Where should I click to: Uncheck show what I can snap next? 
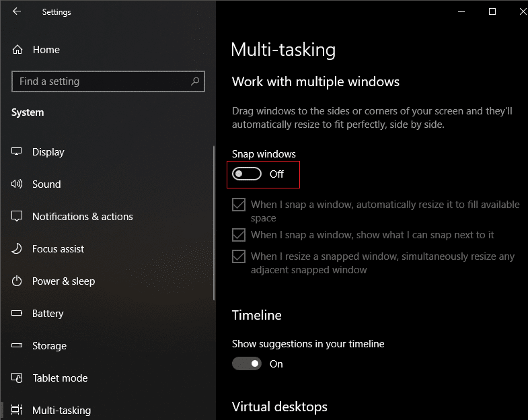click(x=239, y=235)
